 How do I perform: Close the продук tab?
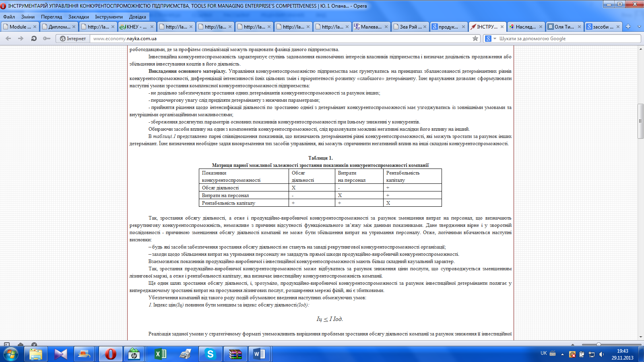(463, 27)
